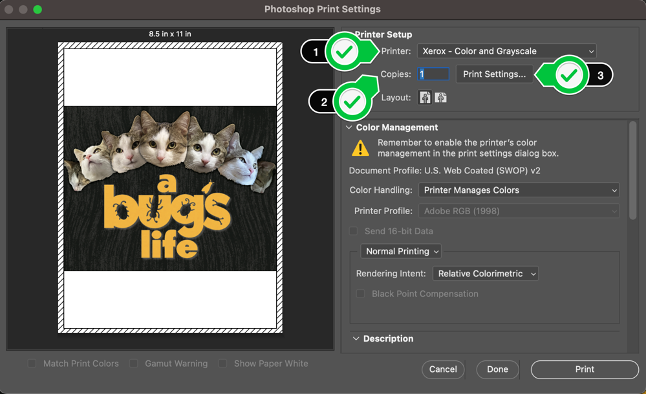Click the yellow warning triangle icon
This screenshot has width=646, height=394.
360,148
